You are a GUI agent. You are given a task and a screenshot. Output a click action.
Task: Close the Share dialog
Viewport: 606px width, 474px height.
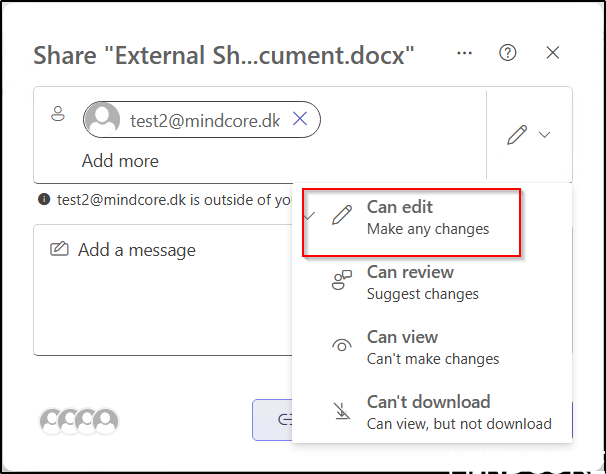[x=552, y=53]
